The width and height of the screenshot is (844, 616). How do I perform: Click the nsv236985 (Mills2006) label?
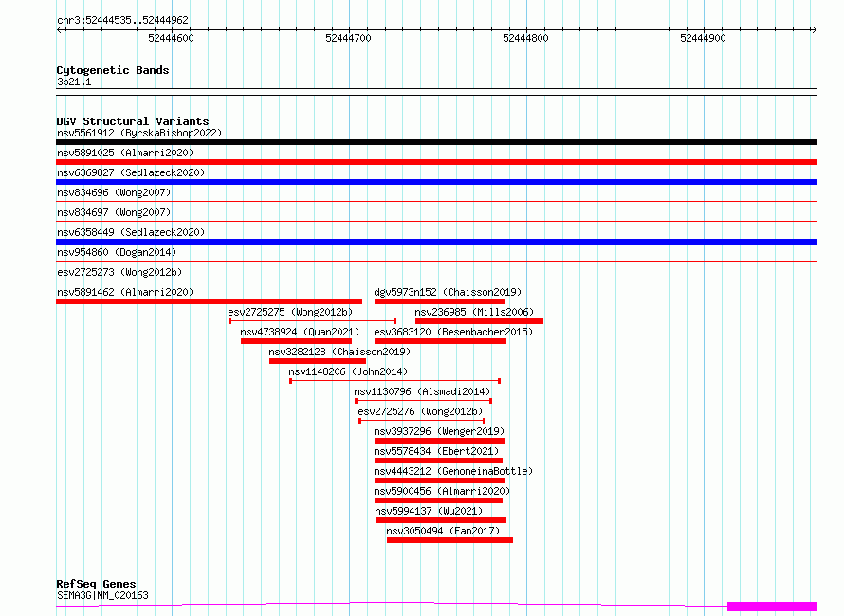pyautogui.click(x=474, y=312)
